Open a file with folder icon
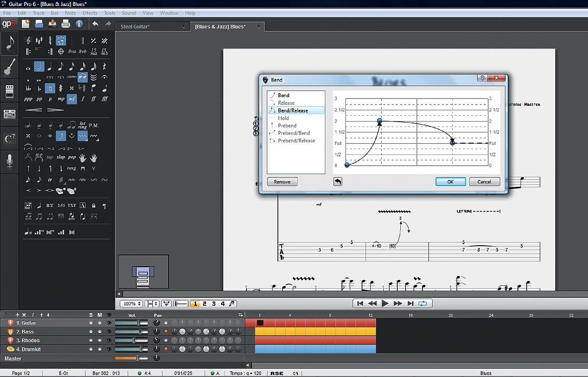588x377 pixels. 39,24
